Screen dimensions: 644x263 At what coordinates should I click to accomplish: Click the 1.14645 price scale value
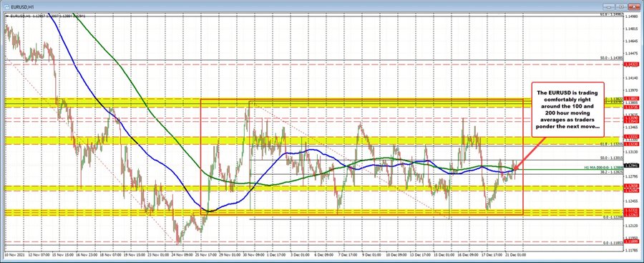632,41
